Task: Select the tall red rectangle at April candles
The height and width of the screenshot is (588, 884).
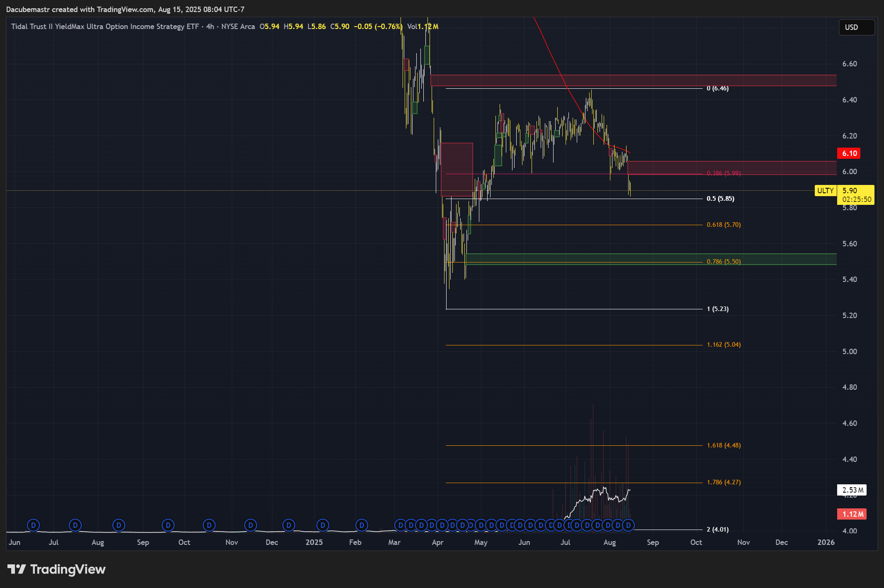Action: [457, 169]
